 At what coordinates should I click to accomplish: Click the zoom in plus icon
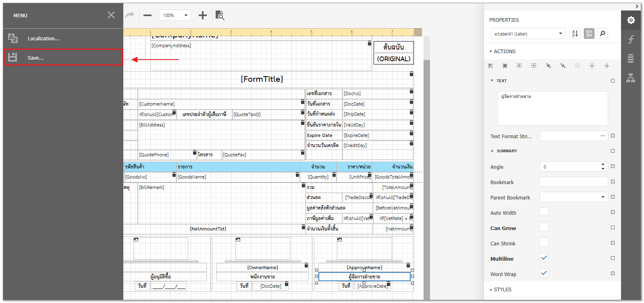[202, 15]
